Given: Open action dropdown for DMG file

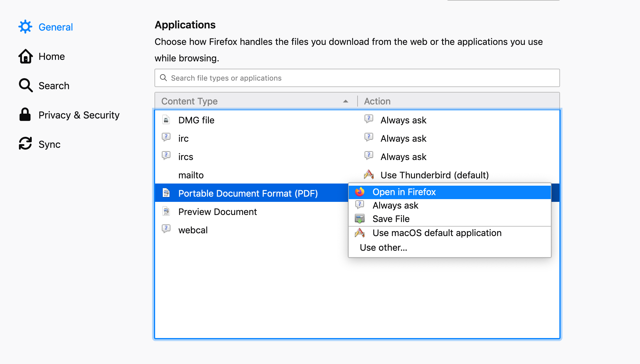Looking at the screenshot, I should click(x=459, y=120).
